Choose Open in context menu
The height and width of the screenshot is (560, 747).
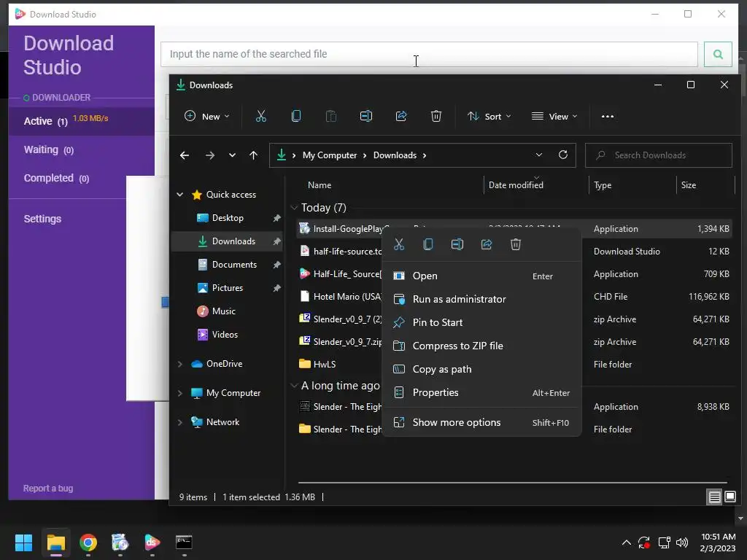pyautogui.click(x=481, y=276)
